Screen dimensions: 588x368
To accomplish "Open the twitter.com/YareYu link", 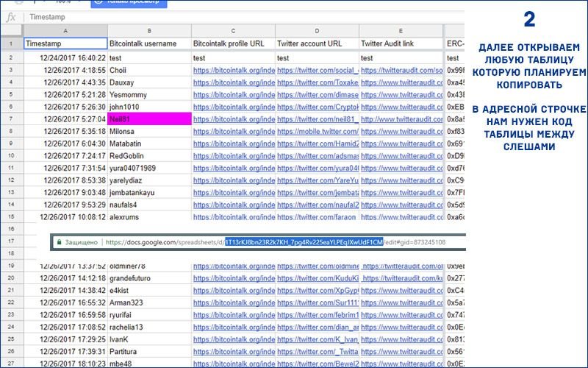I will (318, 180).
